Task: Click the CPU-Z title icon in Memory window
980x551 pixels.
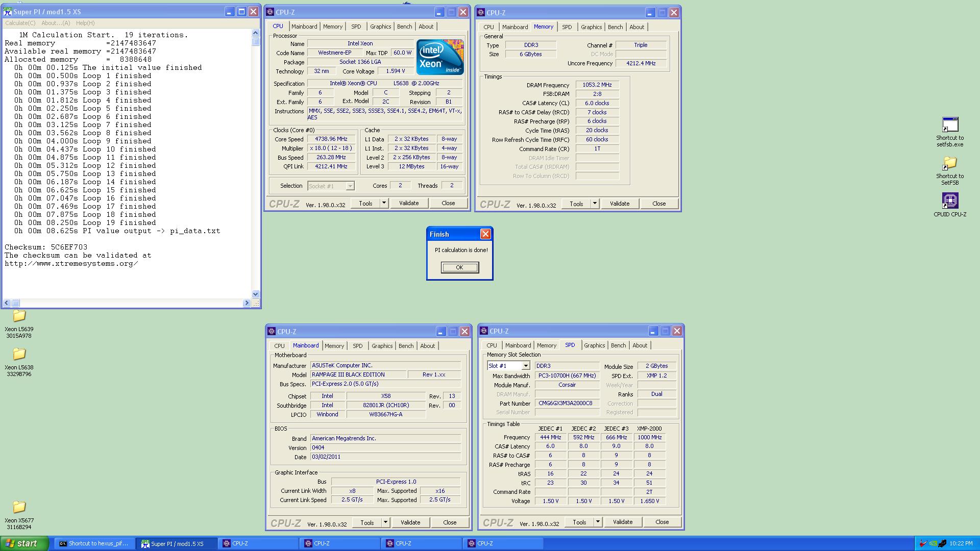Action: [x=481, y=12]
